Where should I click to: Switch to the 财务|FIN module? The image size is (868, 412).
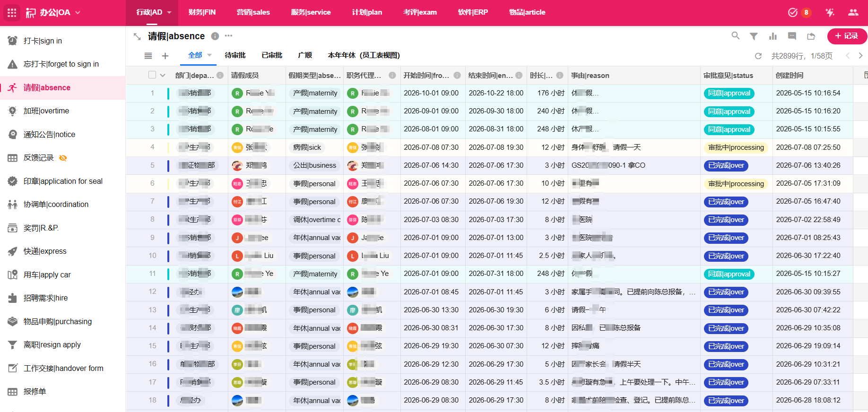click(202, 12)
